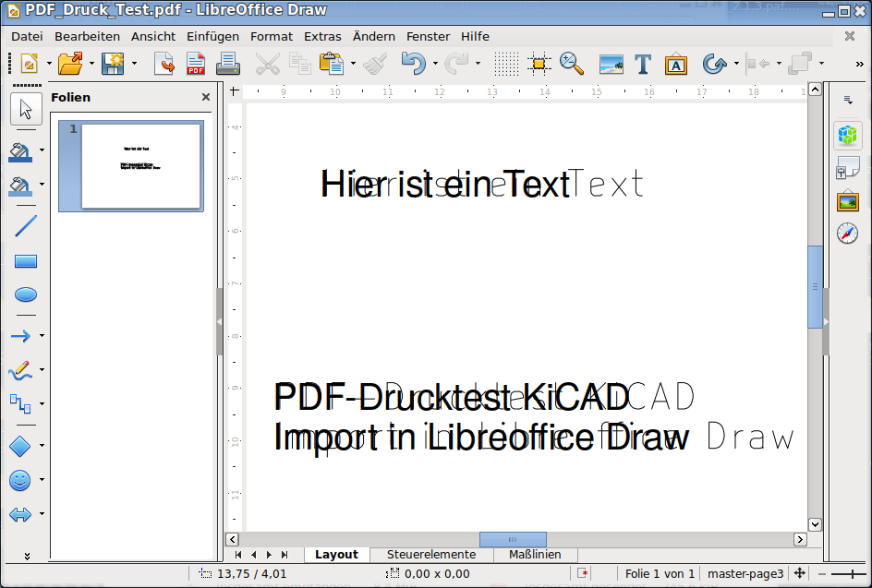
Task: Open the sidebar Gallery deck
Action: (848, 200)
